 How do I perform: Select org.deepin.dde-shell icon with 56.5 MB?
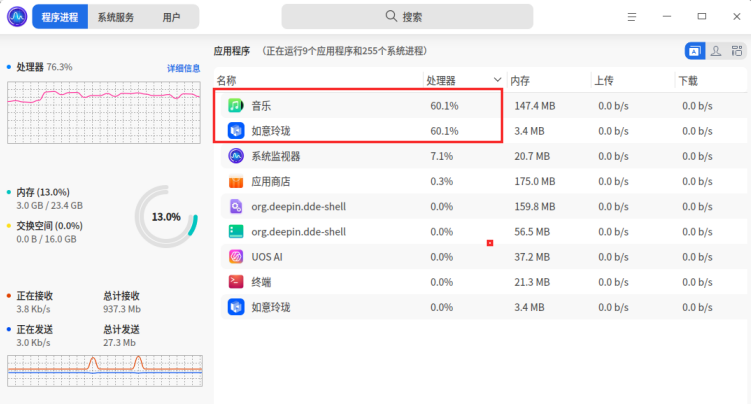[x=236, y=232]
